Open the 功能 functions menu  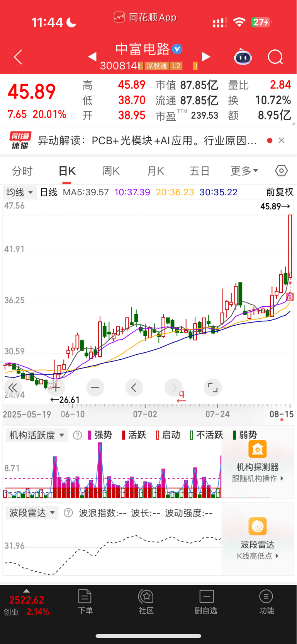[266, 601]
